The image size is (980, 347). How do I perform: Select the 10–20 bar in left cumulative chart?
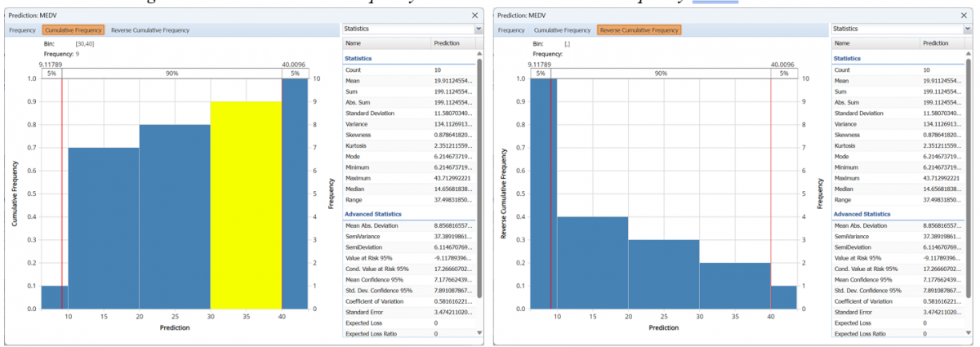pos(103,229)
